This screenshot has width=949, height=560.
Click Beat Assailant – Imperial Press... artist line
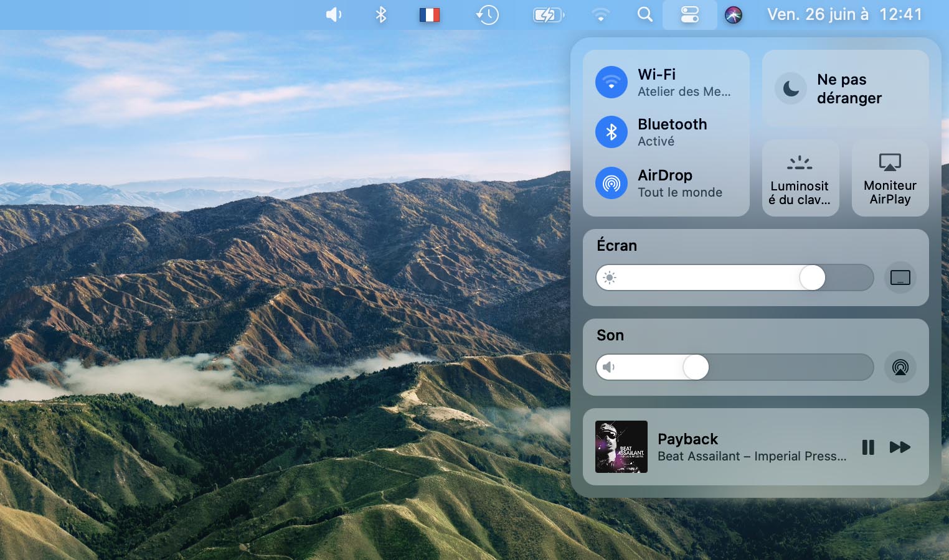752,456
